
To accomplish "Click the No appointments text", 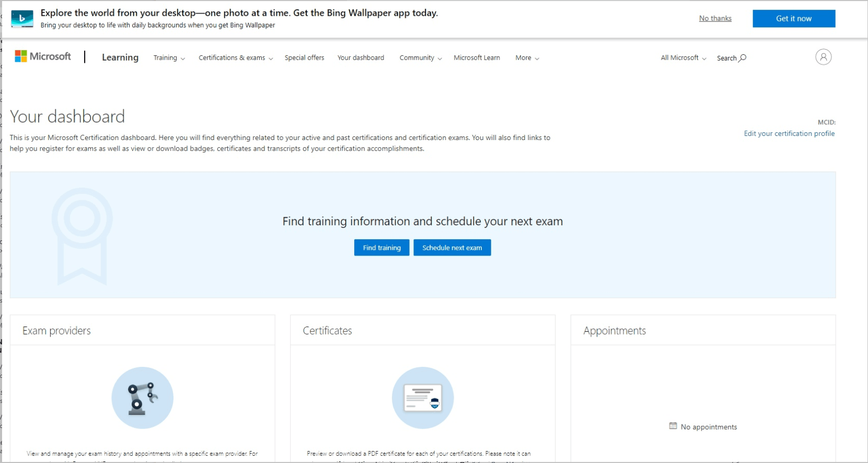I will pyautogui.click(x=709, y=427).
